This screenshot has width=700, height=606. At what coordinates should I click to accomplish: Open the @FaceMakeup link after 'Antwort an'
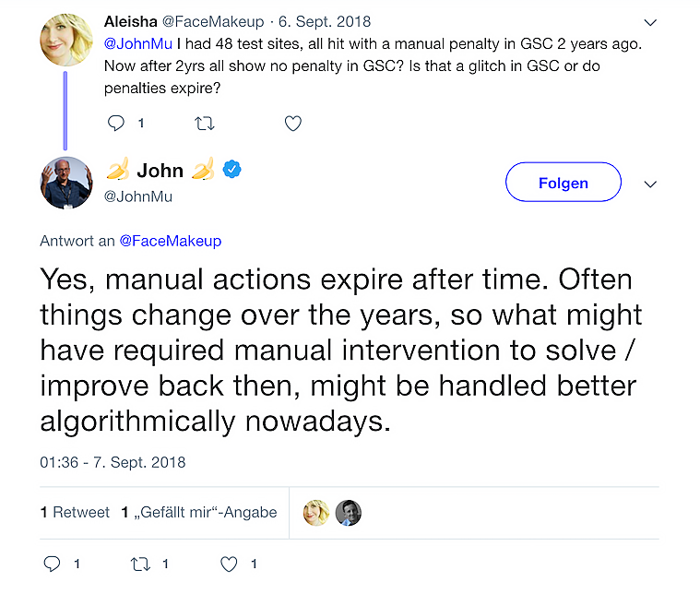tap(171, 241)
